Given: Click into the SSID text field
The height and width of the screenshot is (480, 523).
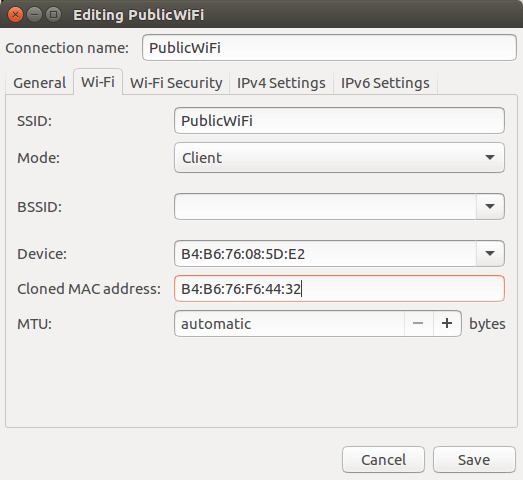Looking at the screenshot, I should tap(339, 120).
